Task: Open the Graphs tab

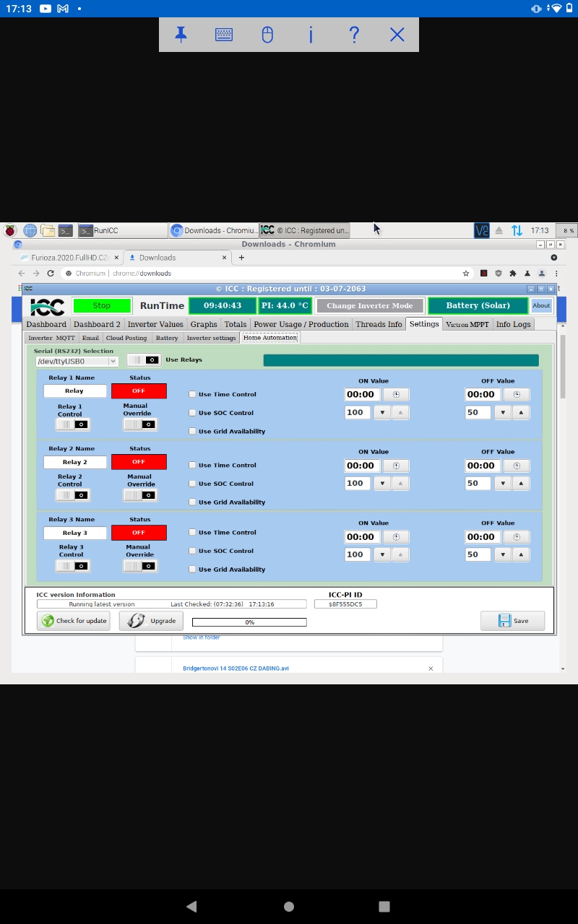Action: tap(204, 324)
